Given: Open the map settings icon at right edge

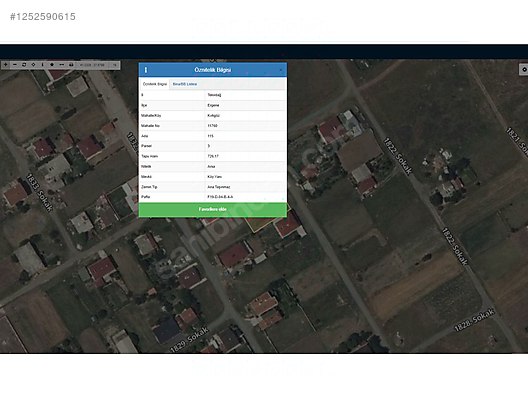Looking at the screenshot, I should (524, 69).
